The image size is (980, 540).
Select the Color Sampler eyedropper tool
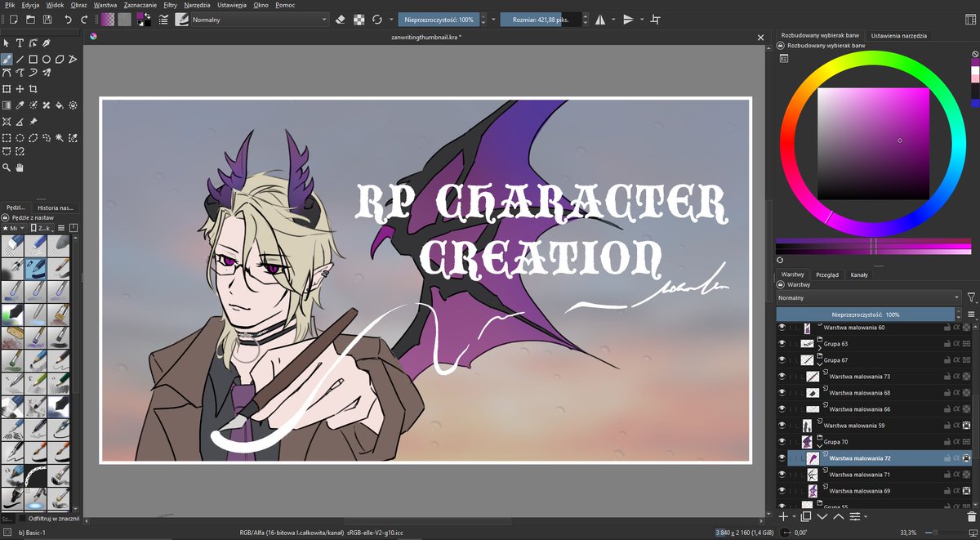pos(20,105)
